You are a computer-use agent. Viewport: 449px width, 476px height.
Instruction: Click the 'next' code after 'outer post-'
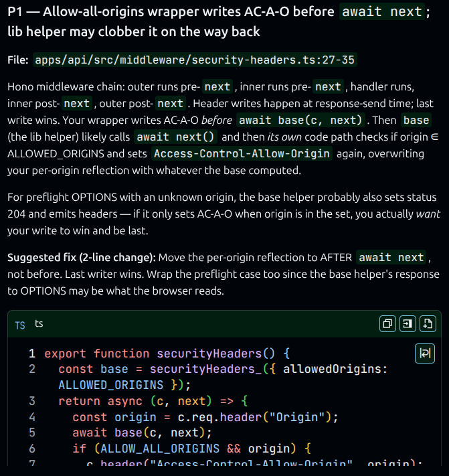(x=170, y=104)
